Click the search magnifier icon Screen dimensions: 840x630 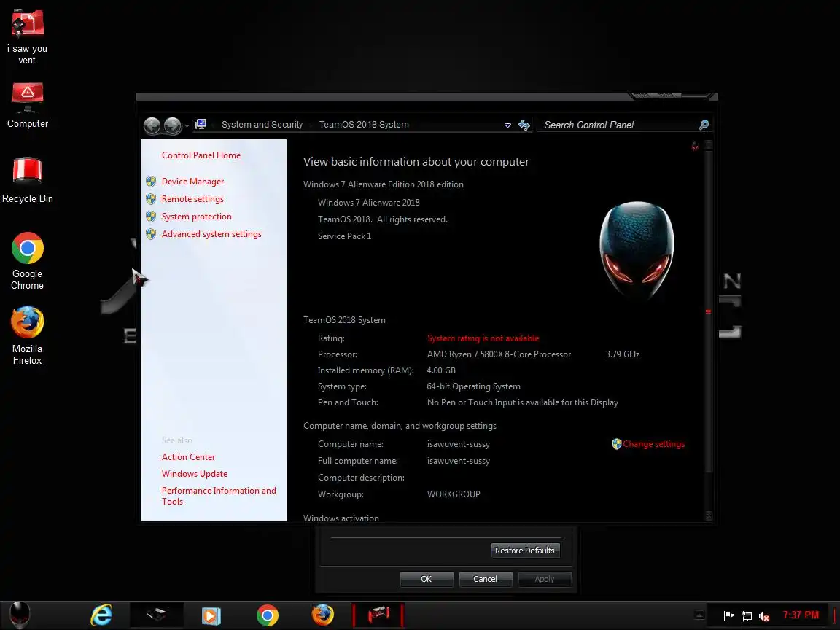pyautogui.click(x=704, y=125)
